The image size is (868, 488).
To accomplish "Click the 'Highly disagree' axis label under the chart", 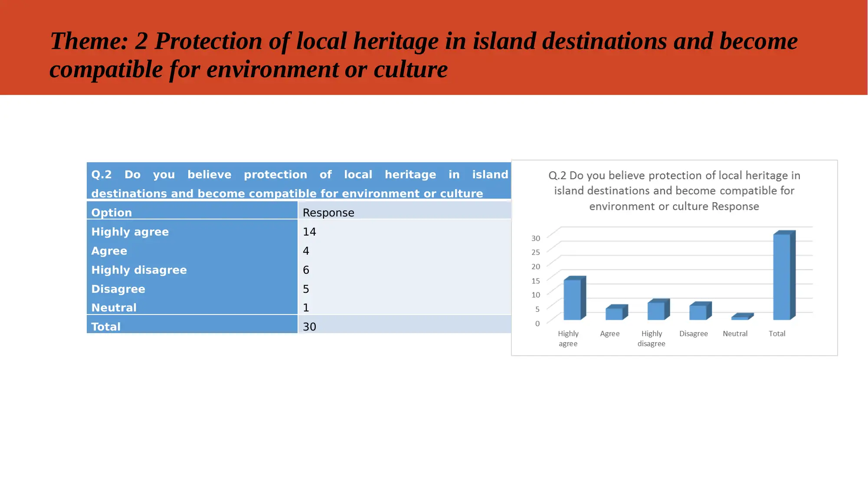I will [652, 338].
